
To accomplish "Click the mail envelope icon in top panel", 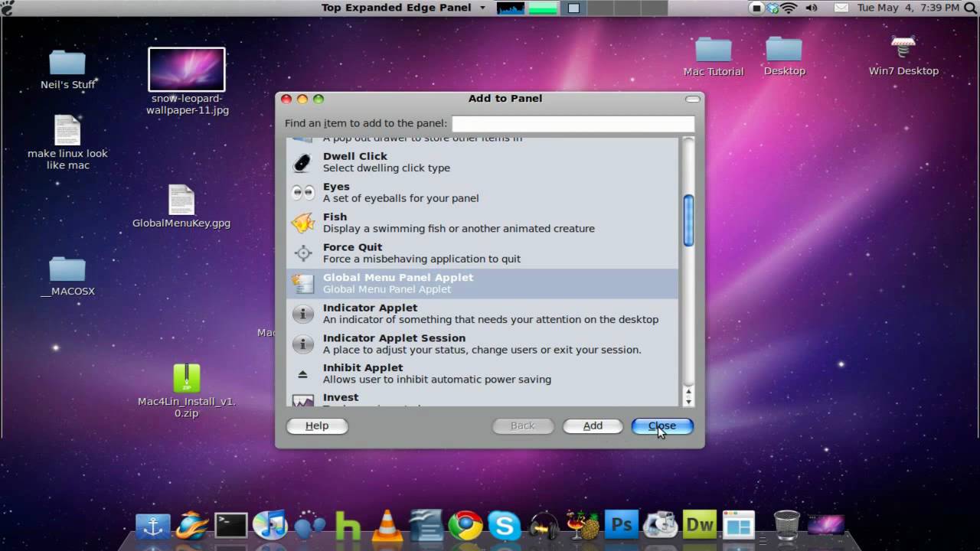I will (x=841, y=8).
